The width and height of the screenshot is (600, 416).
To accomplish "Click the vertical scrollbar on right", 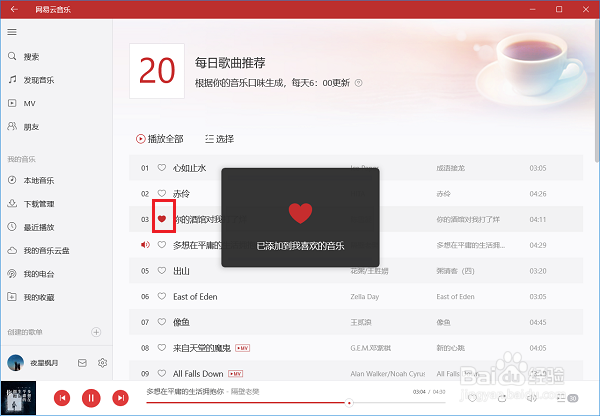I will pyautogui.click(x=597, y=91).
